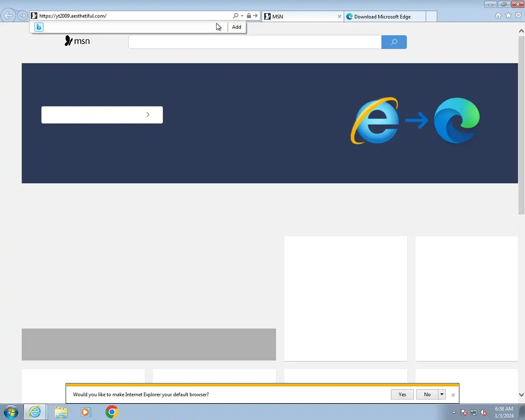The height and width of the screenshot is (420, 525).
Task: Expand the dropdown arrow beside No
Action: click(x=442, y=395)
